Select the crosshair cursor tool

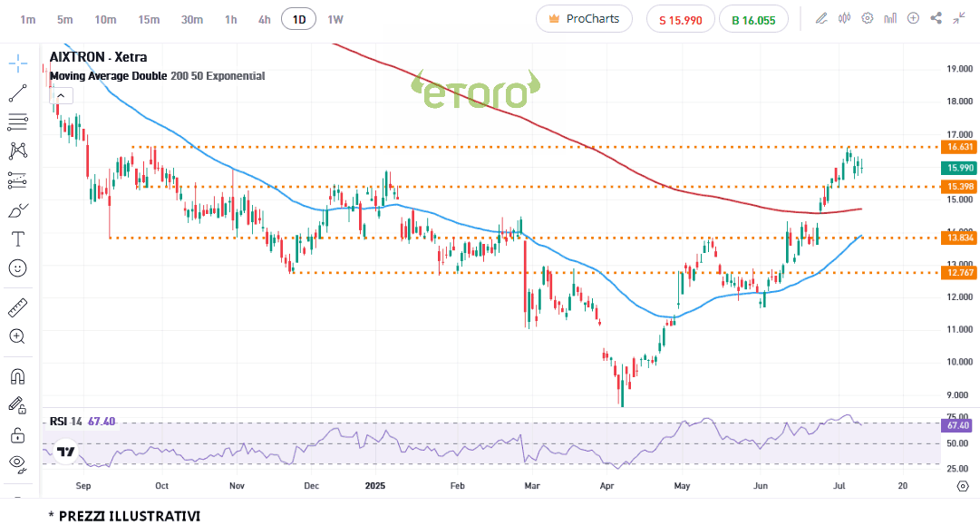18,63
